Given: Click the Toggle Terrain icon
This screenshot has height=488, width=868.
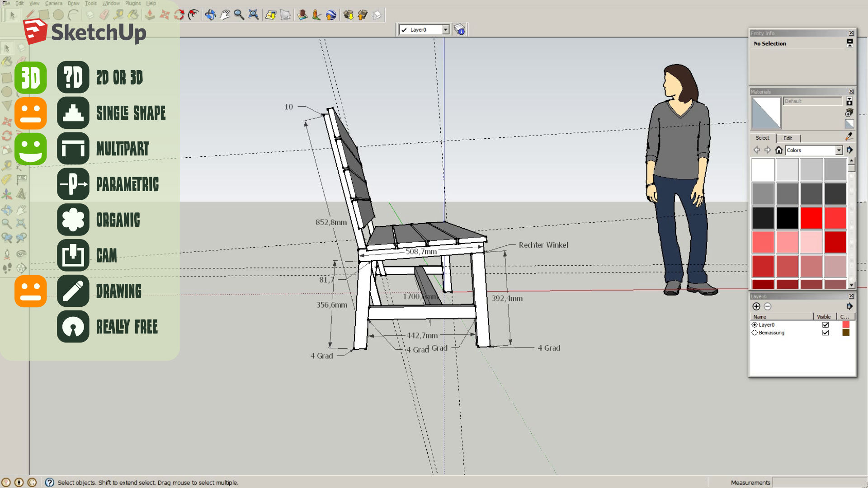Looking at the screenshot, I should [285, 15].
